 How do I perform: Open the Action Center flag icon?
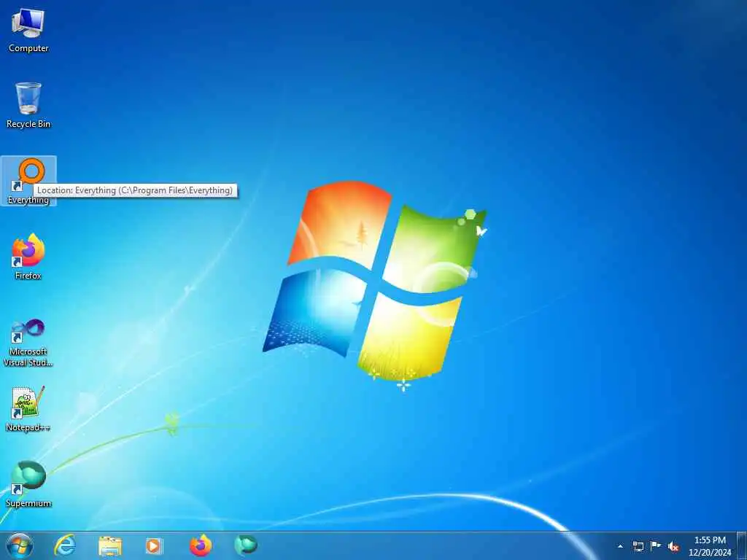pyautogui.click(x=656, y=546)
